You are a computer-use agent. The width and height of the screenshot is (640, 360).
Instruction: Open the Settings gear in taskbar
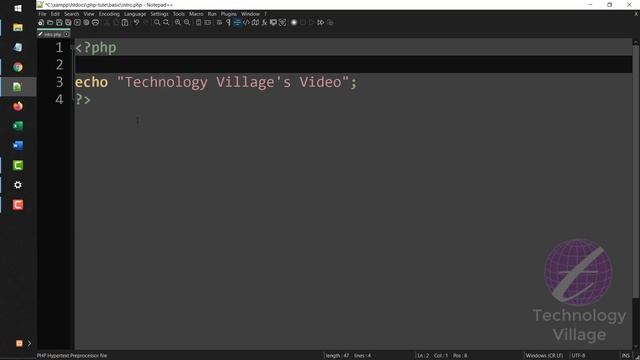18,185
